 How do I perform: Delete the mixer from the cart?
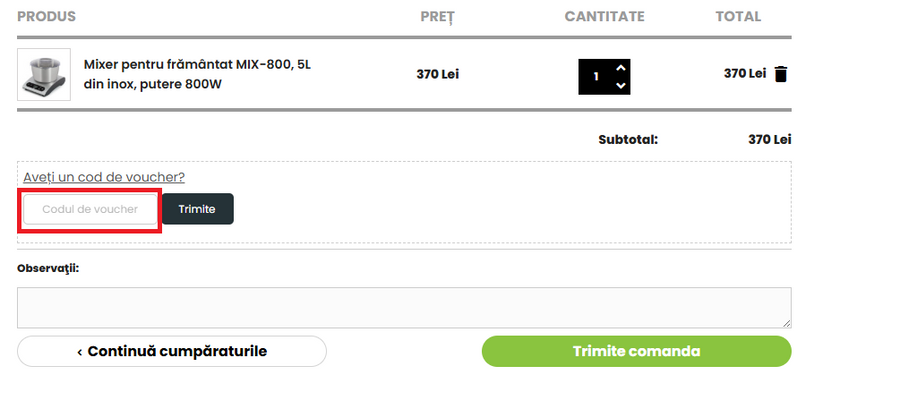point(781,74)
